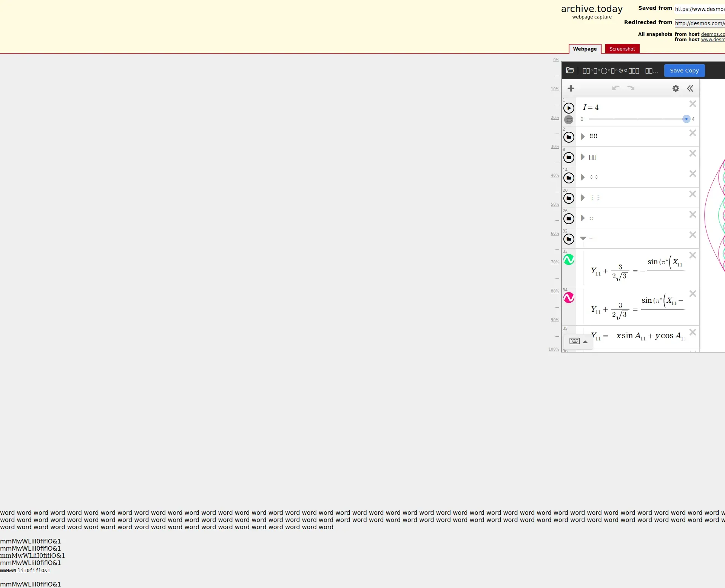Open the graph folder icon in header
Screen dimensions: 725x588
click(x=570, y=71)
